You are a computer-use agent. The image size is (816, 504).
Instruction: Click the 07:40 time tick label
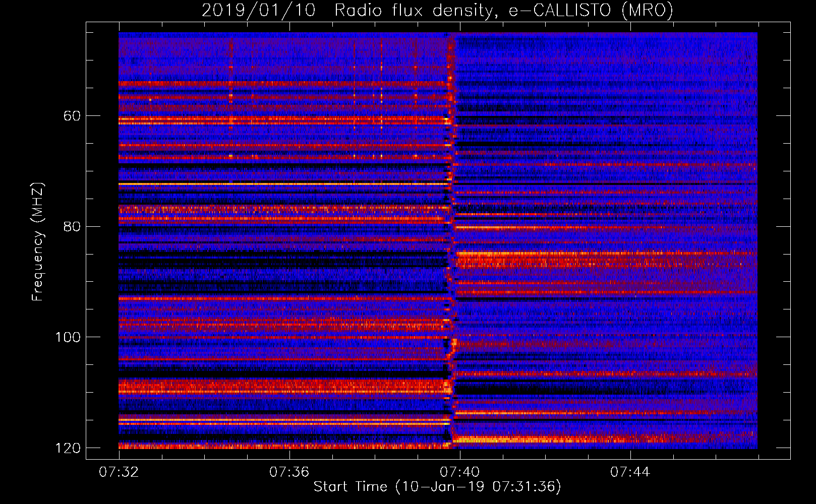pos(459,472)
